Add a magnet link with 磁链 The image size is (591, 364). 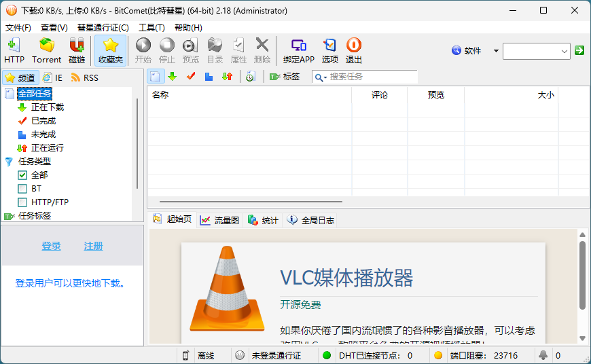point(77,50)
